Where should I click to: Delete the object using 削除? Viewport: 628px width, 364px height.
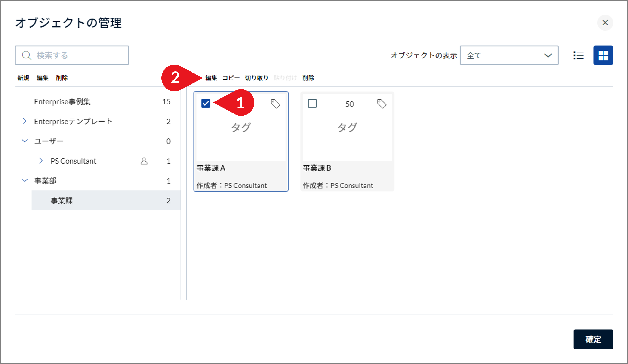308,78
